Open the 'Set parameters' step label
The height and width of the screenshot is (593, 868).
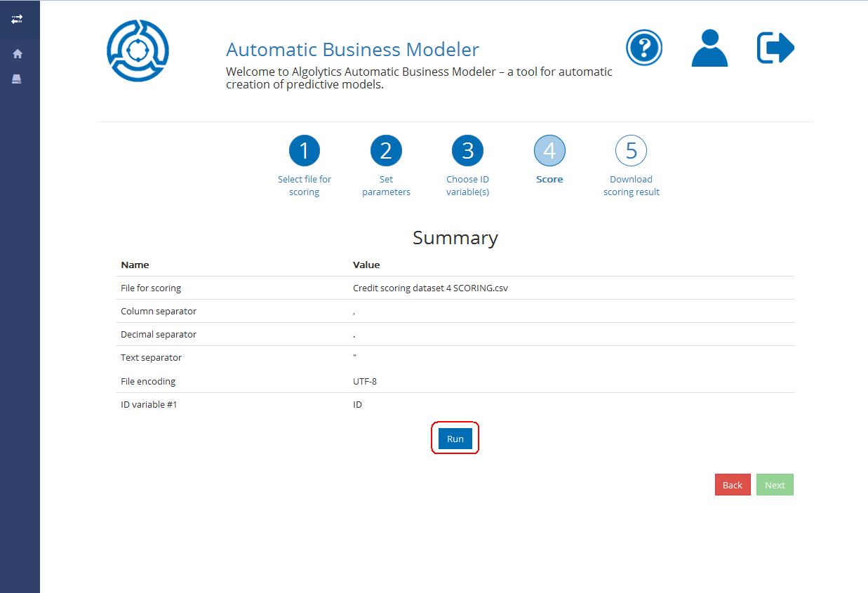(x=386, y=185)
